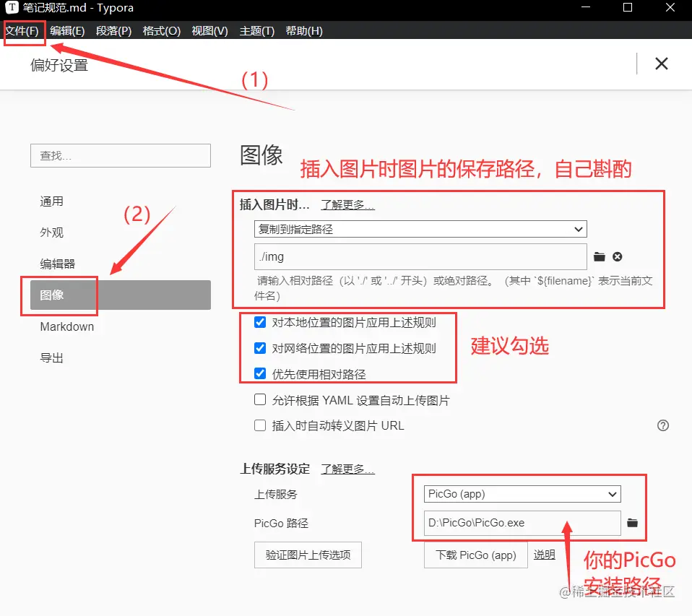The width and height of the screenshot is (692, 616).
Task: Click the 下载 PicGo (app) button
Action: (x=476, y=555)
